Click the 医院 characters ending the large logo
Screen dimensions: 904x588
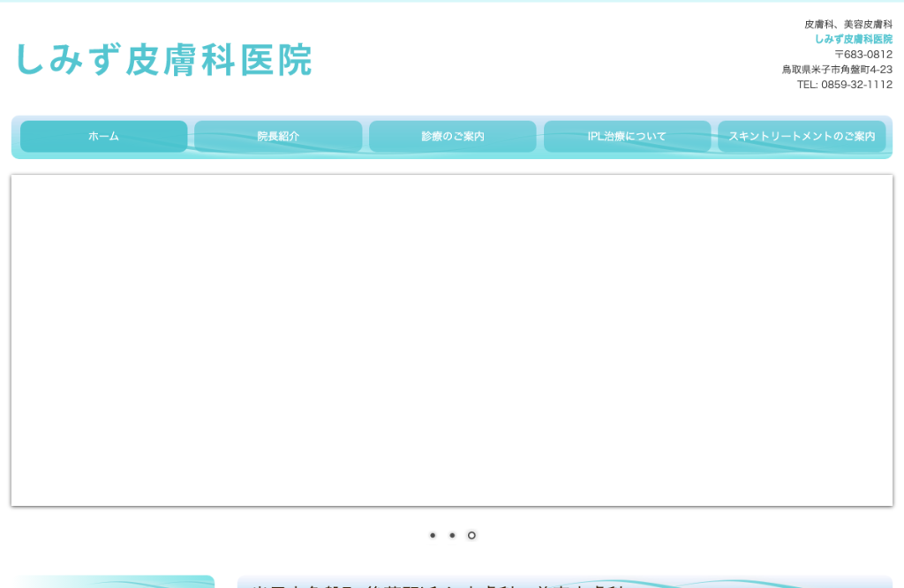(276, 60)
